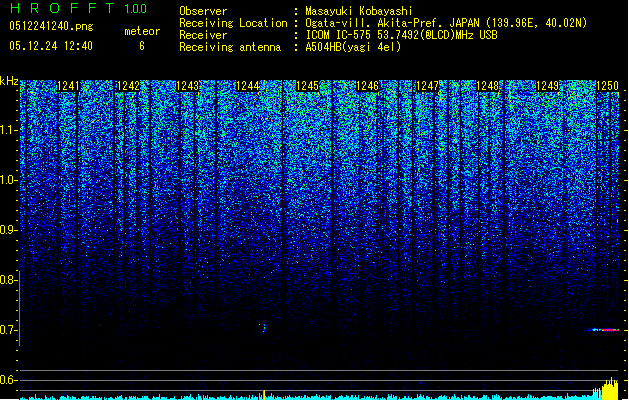Click the meteor label
The height and width of the screenshot is (400, 629).
pyautogui.click(x=142, y=31)
